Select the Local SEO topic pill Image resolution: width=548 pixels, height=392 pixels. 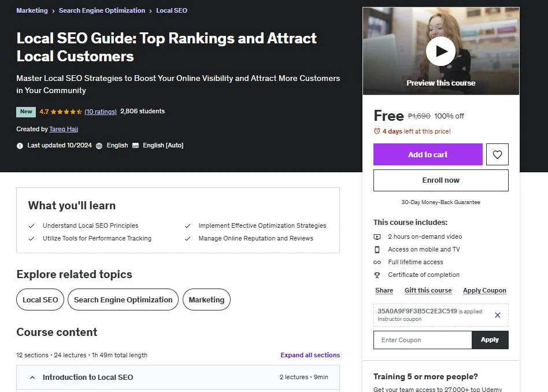click(40, 299)
